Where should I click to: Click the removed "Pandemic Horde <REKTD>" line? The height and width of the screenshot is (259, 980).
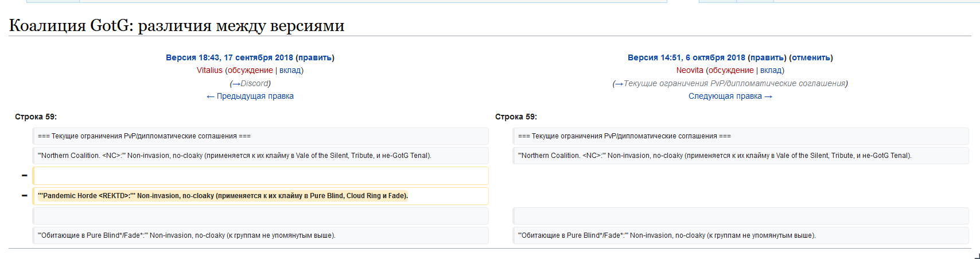(223, 196)
